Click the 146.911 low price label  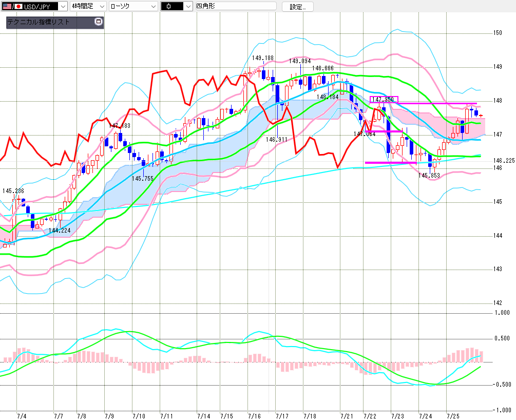click(x=276, y=140)
